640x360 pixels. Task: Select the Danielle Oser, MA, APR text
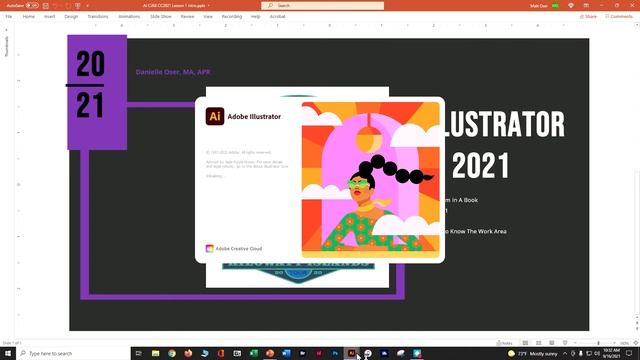(173, 72)
